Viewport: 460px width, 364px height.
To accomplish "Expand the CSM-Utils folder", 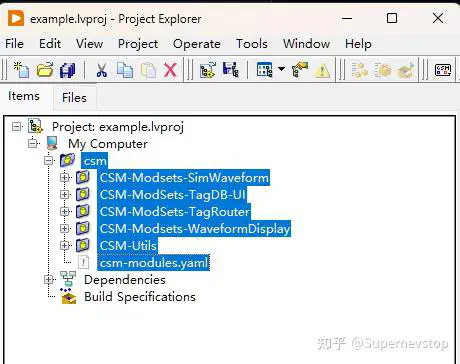I will click(65, 246).
